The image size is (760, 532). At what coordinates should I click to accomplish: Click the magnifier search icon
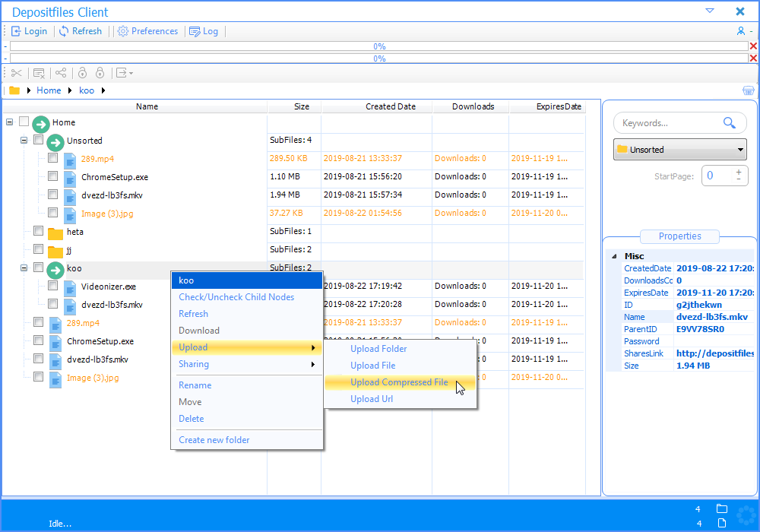tap(730, 122)
